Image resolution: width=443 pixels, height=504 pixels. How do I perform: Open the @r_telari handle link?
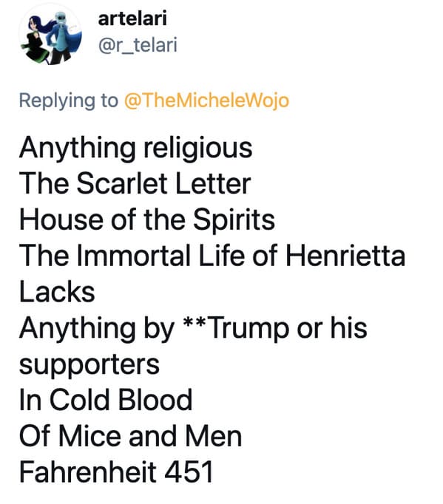[138, 44]
